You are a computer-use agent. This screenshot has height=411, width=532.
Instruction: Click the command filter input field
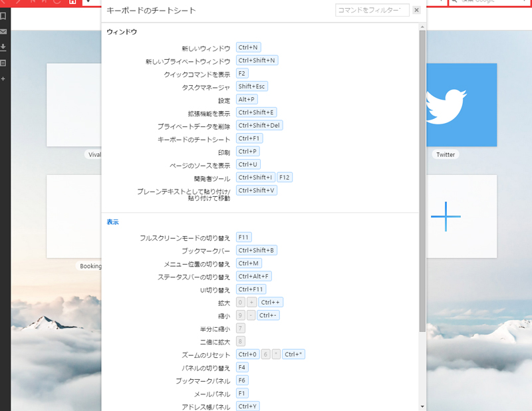[372, 10]
